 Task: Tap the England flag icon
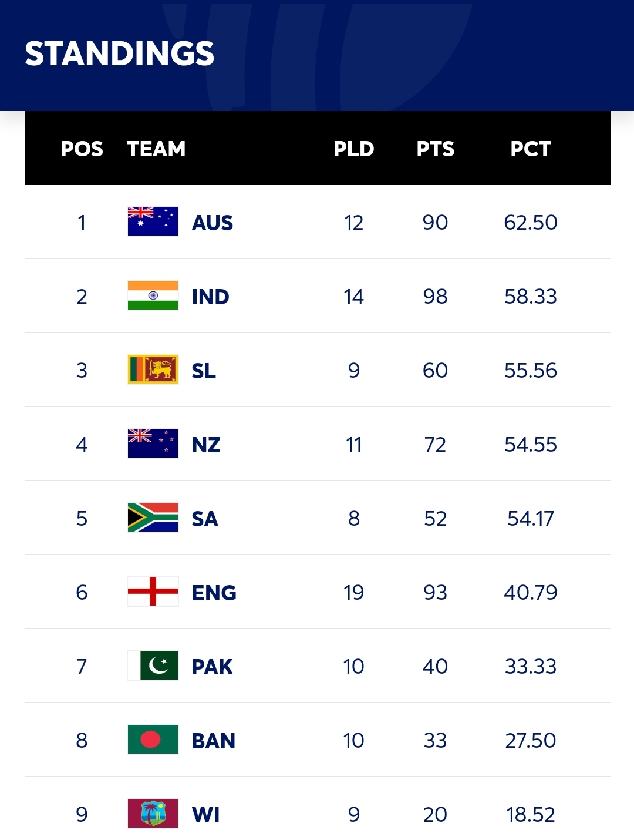(153, 592)
